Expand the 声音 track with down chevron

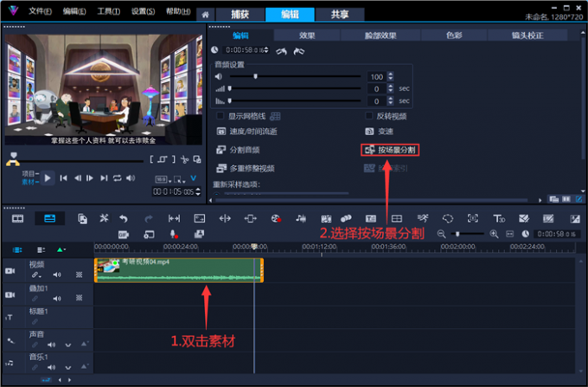(x=67, y=345)
